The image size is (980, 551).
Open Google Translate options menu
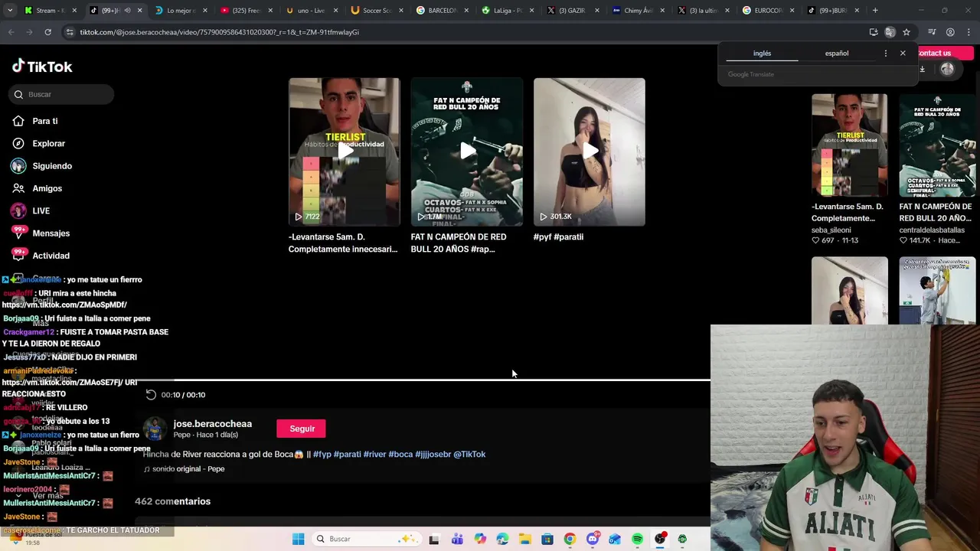click(885, 54)
